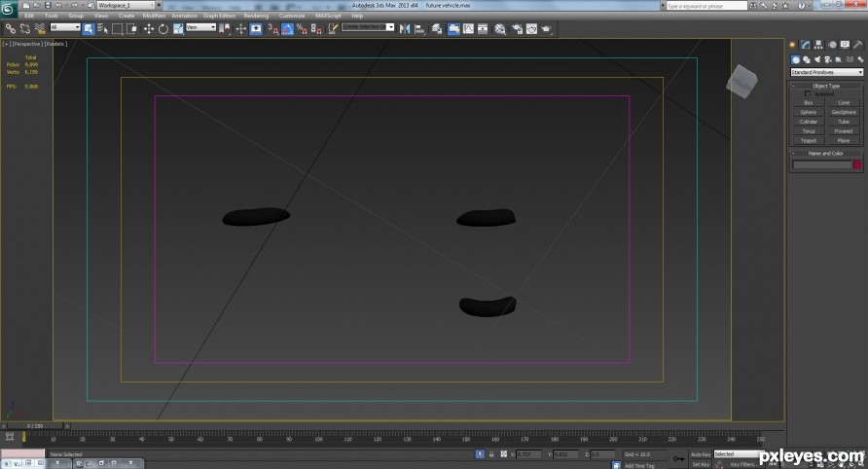
Task: Toggle Percent Snap
Action: point(302,29)
